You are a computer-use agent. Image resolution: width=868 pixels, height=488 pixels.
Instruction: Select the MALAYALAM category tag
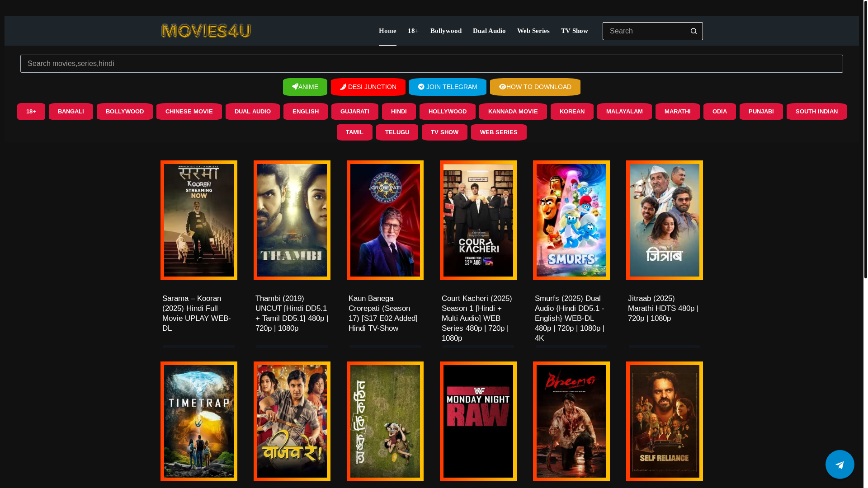tap(624, 112)
